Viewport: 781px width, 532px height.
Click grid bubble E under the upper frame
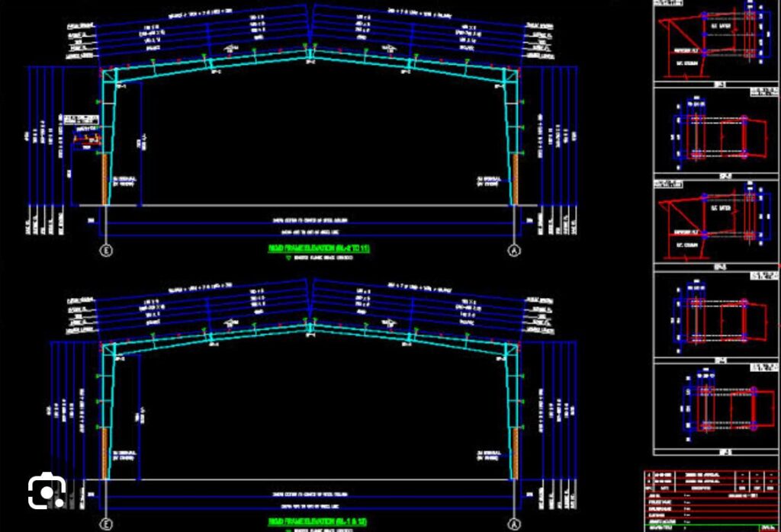[x=107, y=251]
